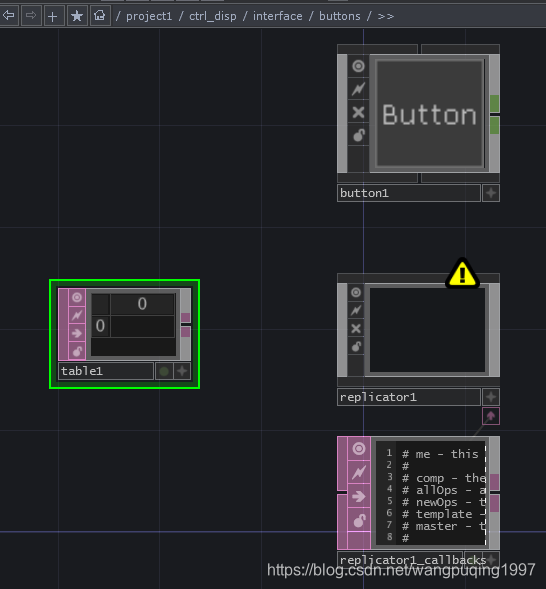Click the table1 name field
Viewport: 546px width, 589px height.
coord(106,371)
